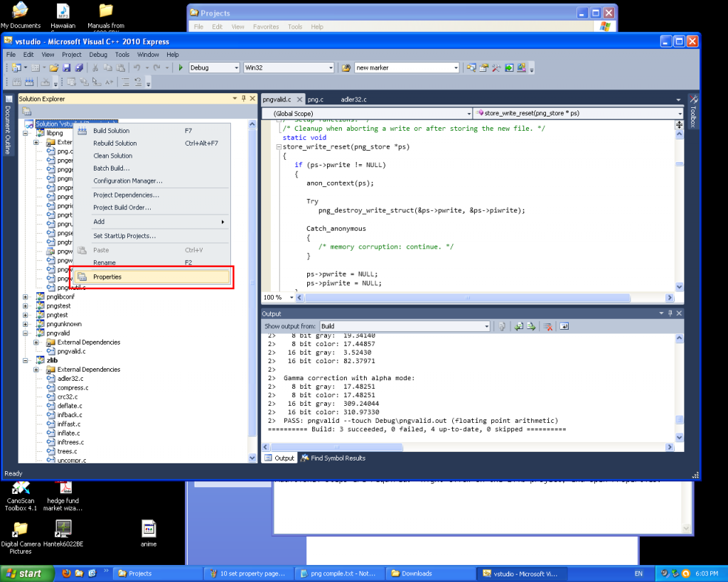Open the 100 % zoom dropdown
This screenshot has width=728, height=582.
pos(291,298)
